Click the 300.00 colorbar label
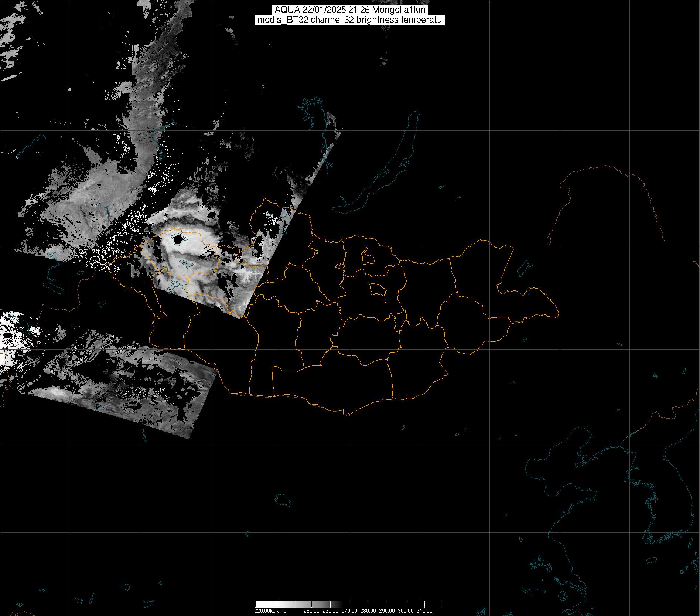Image resolution: width=700 pixels, height=616 pixels. point(406,611)
